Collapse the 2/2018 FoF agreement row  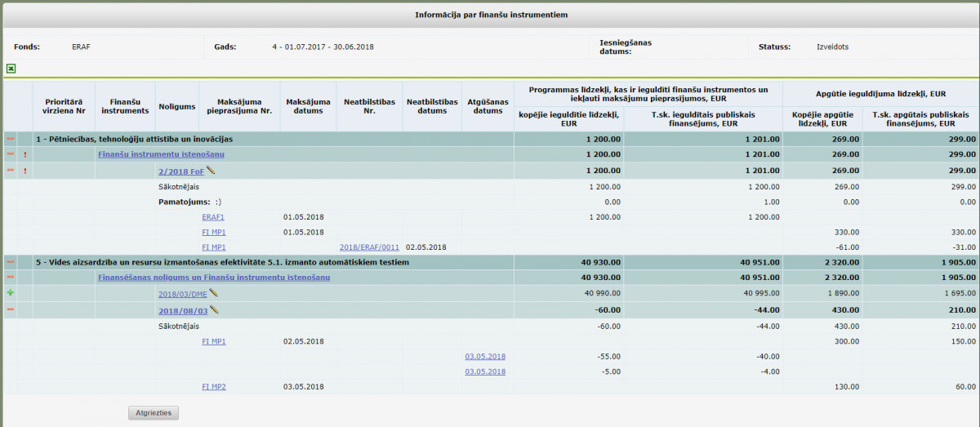click(x=11, y=171)
